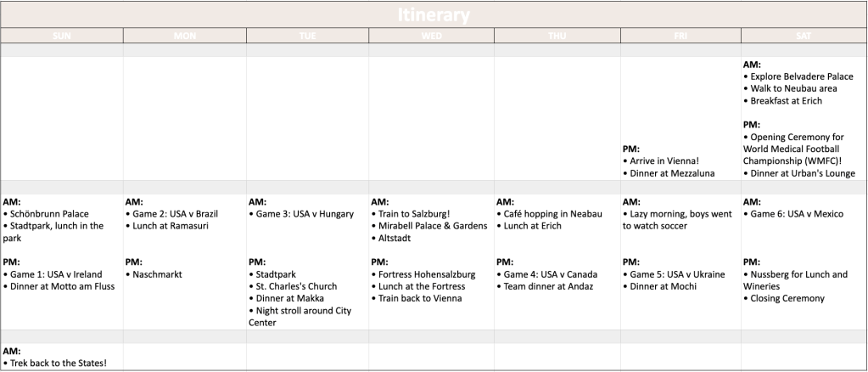Select the SUN column header
868x372 pixels.
click(62, 36)
